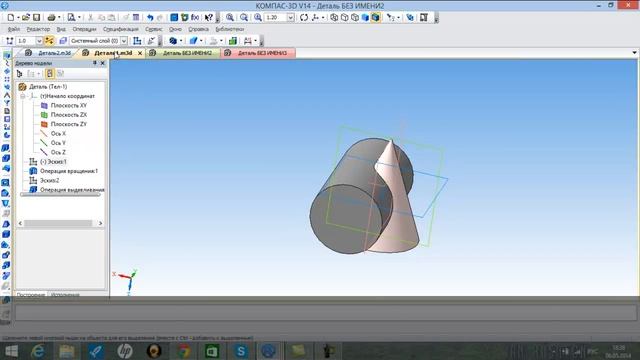Viewport: 640px width, 360px height.
Task: Click the tree scrollbar right arrow
Action: 100,223
